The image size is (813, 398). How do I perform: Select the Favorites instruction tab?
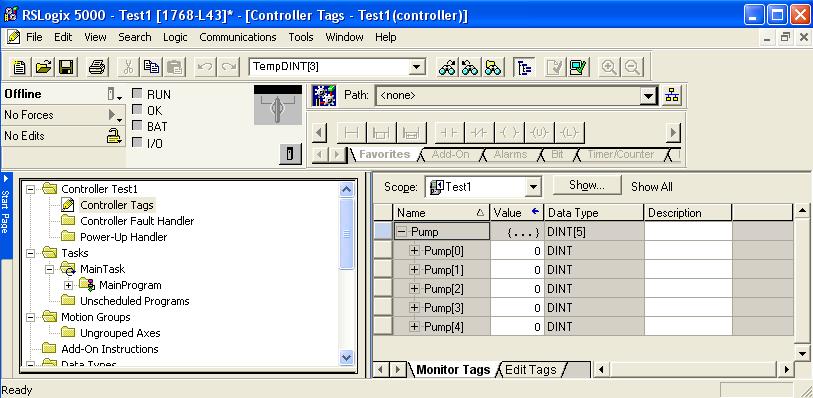[x=384, y=154]
